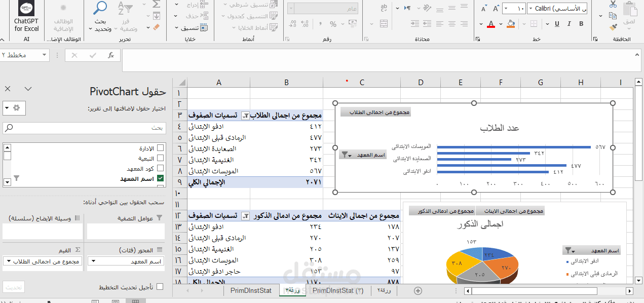
Task: Click the Percent Style icon
Action: 333,24
